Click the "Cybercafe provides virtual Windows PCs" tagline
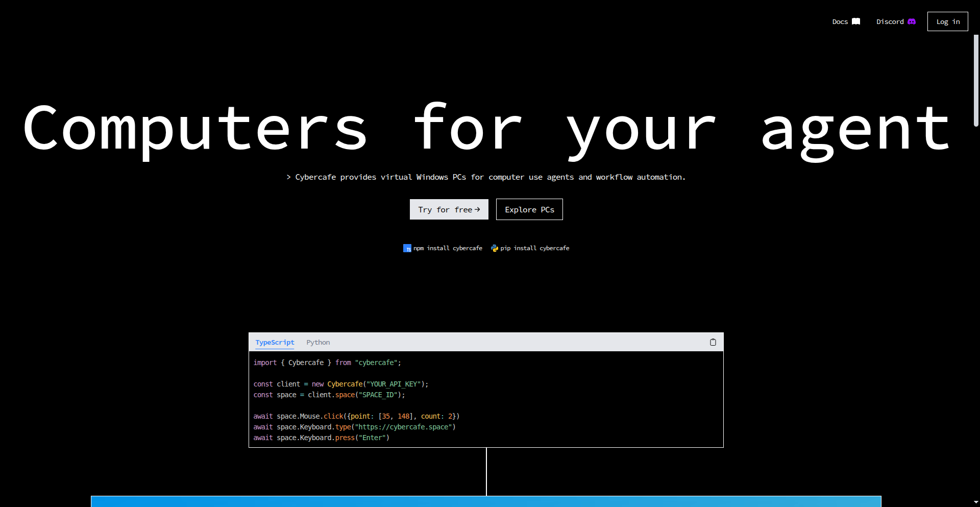 (x=486, y=177)
